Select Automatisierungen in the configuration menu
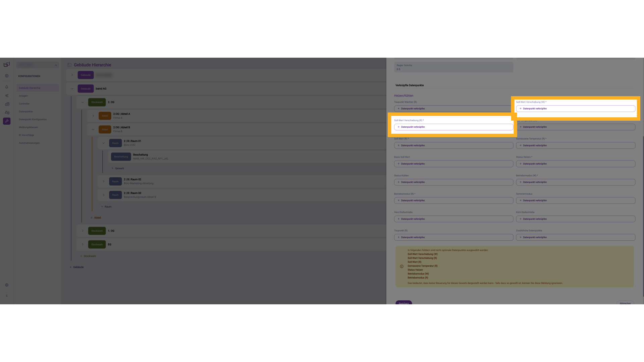Image resolution: width=644 pixels, height=362 pixels. 29,143
